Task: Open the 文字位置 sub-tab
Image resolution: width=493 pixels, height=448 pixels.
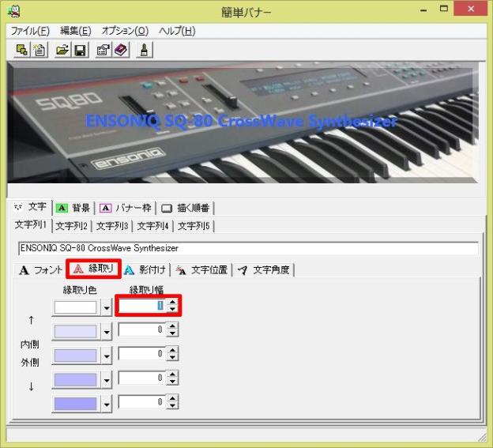Action: pyautogui.click(x=201, y=269)
